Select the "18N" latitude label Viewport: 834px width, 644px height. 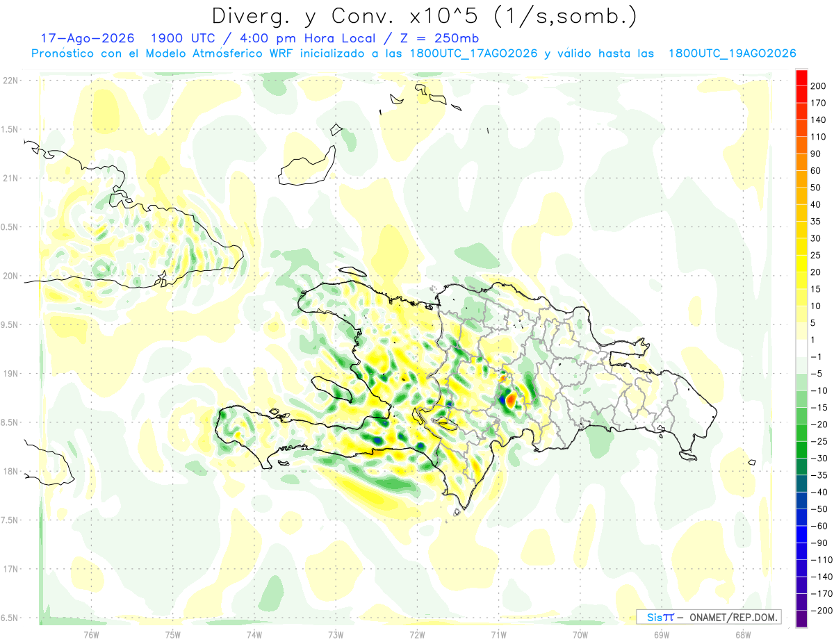coord(10,471)
